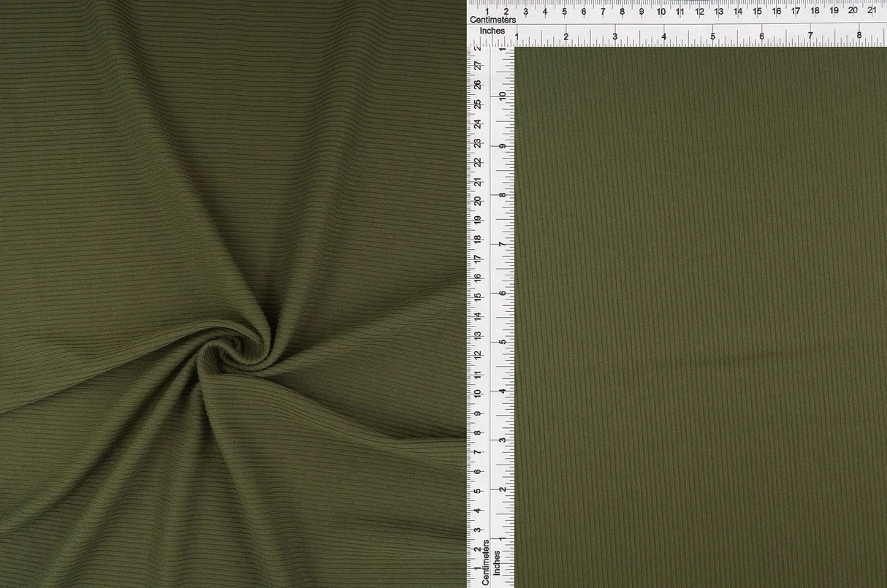
Task: Click the number 10 on vertical inches ruler
Action: (501, 95)
